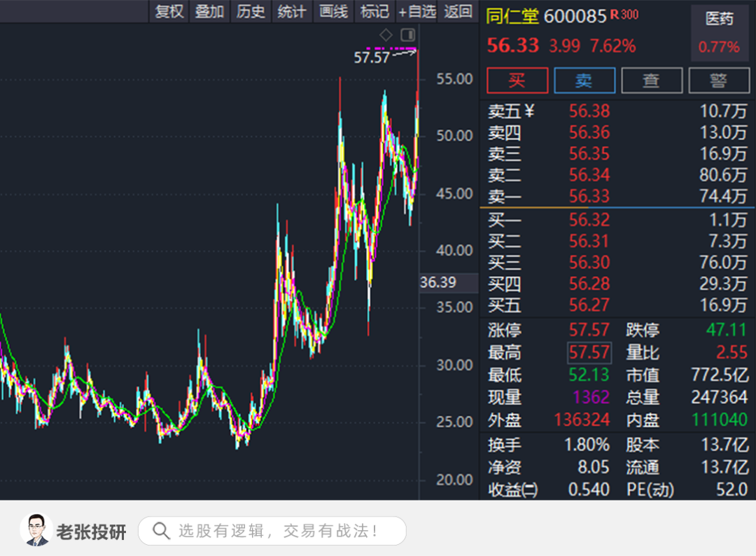Open the 统计 statistics tool
The image size is (756, 556).
click(x=292, y=11)
